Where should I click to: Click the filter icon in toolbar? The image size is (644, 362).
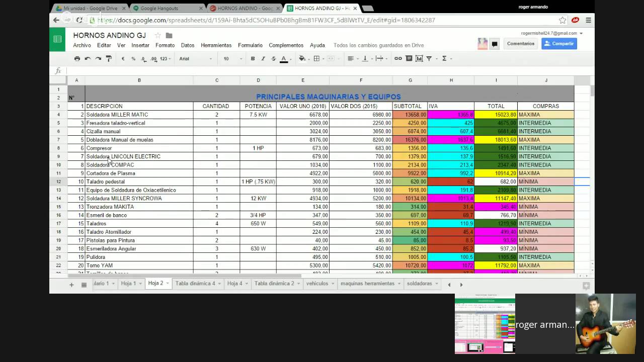(429, 59)
